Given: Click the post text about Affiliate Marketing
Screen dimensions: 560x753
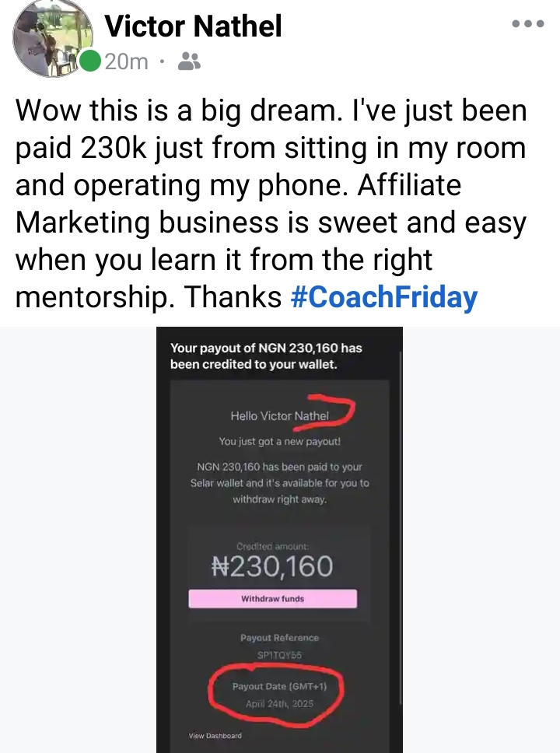Looking at the screenshot, I should 271,204.
